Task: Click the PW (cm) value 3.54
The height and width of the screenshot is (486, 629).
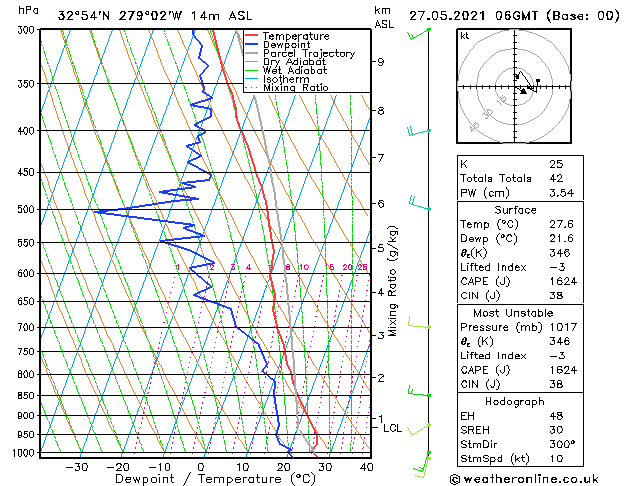Action: point(562,193)
